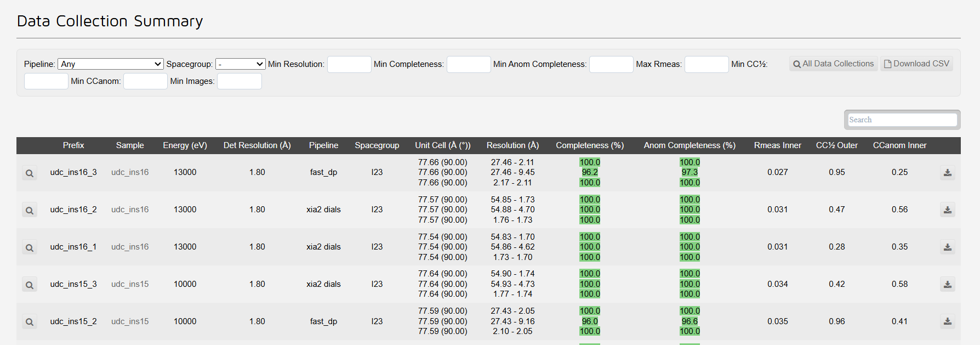The width and height of the screenshot is (980, 345).
Task: Select prefix cell udc_ins16_3
Action: click(x=73, y=172)
